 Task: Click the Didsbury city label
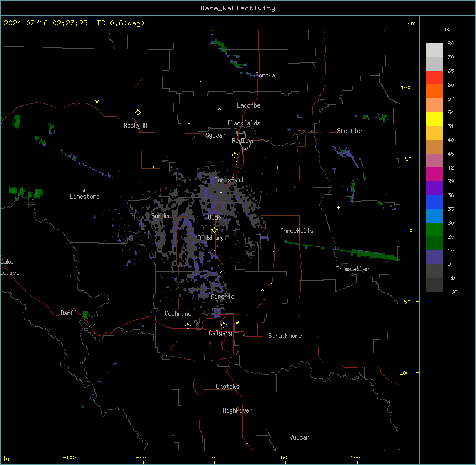pos(211,238)
